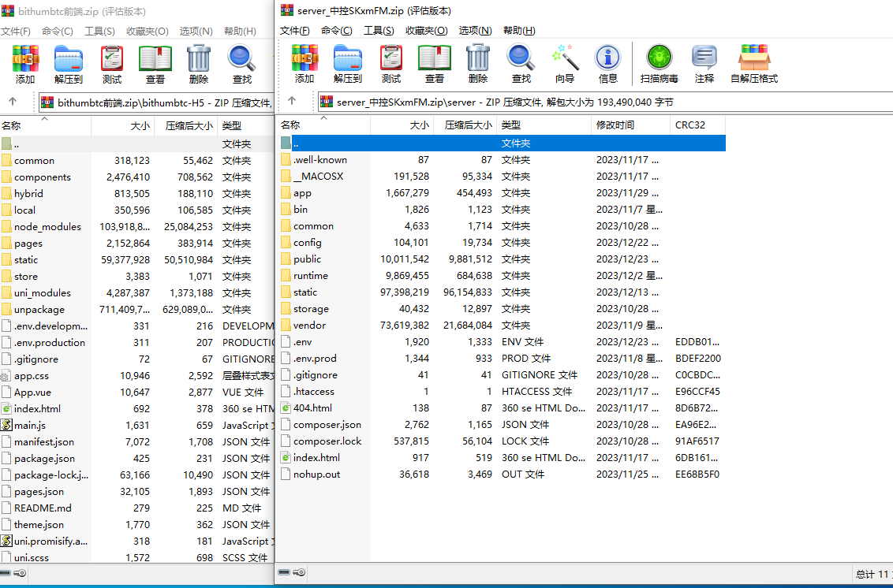
Task: Open Help (帮助) menu in server window
Action: pyautogui.click(x=517, y=31)
